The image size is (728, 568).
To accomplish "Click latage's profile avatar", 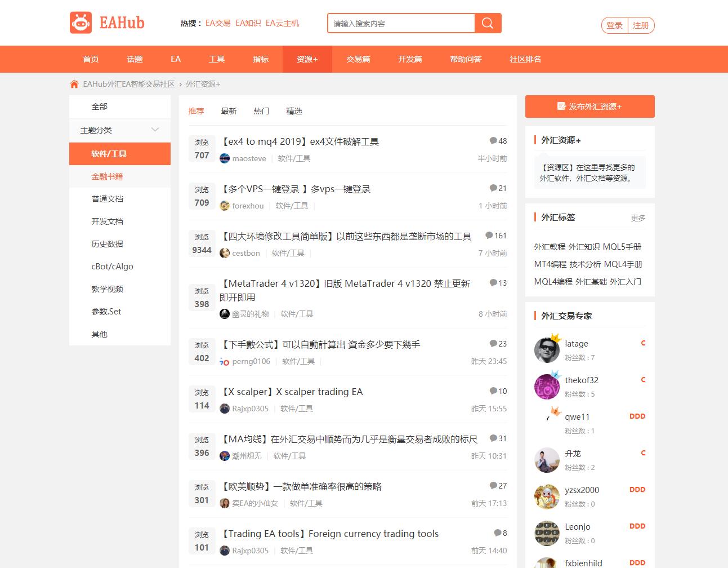I will 546,350.
